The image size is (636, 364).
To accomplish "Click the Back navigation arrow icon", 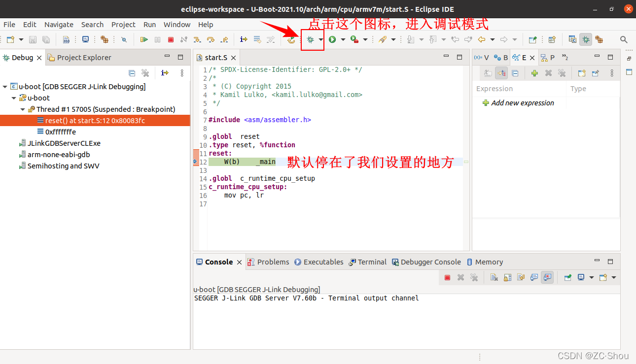I will point(482,39).
